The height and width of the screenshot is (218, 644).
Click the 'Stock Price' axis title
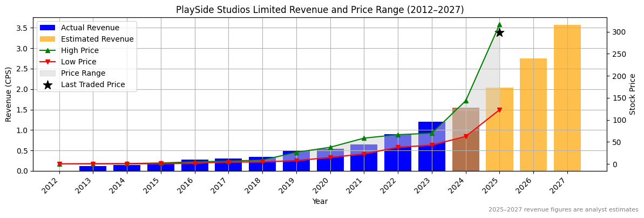tap(633, 94)
